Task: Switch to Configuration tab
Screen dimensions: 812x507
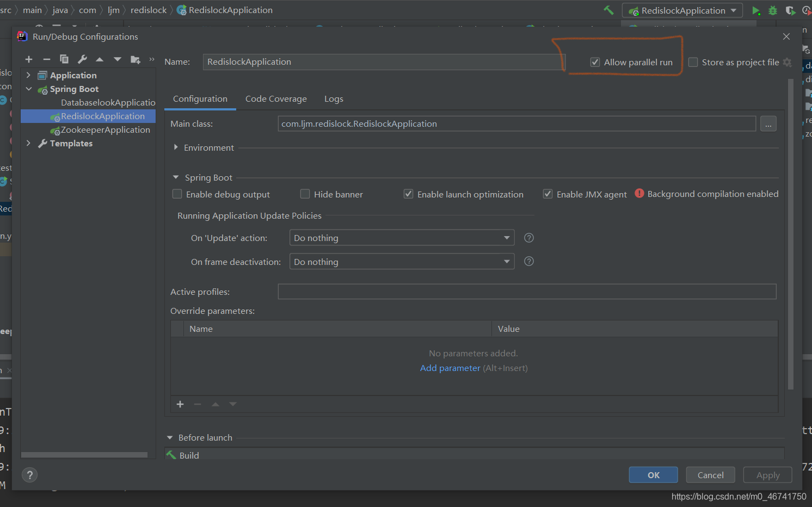Action: coord(200,99)
